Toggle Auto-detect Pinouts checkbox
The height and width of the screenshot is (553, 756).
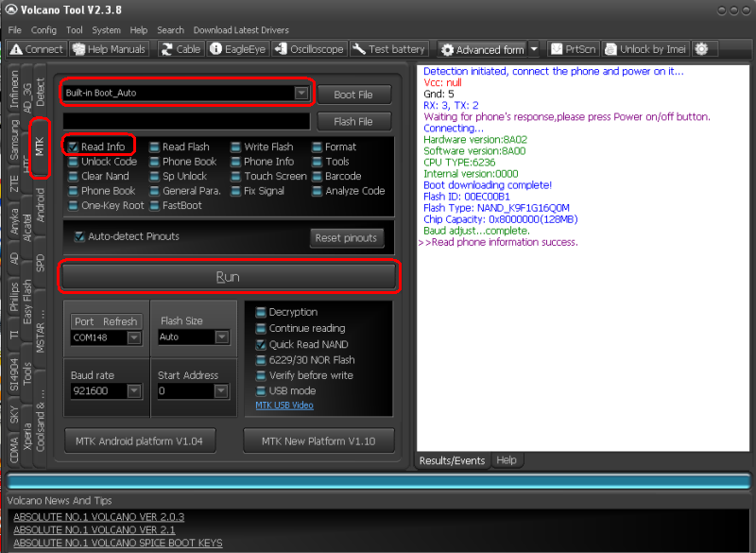[x=79, y=236]
